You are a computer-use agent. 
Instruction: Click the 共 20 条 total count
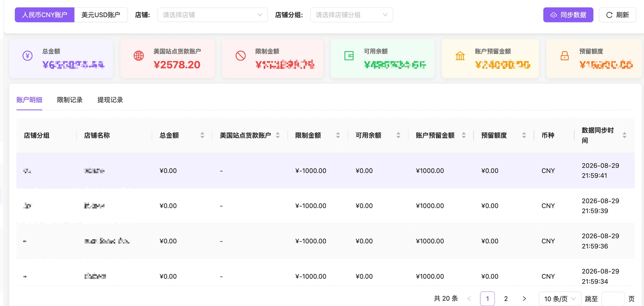[x=446, y=299]
